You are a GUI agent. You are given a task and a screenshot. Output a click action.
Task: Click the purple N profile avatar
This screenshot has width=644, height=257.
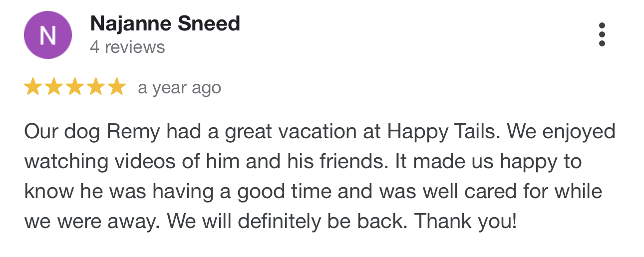click(48, 35)
